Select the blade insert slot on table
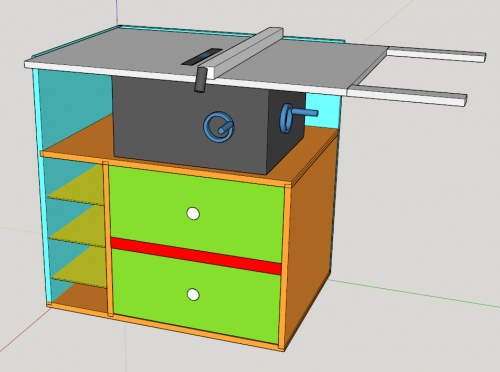 click(202, 56)
